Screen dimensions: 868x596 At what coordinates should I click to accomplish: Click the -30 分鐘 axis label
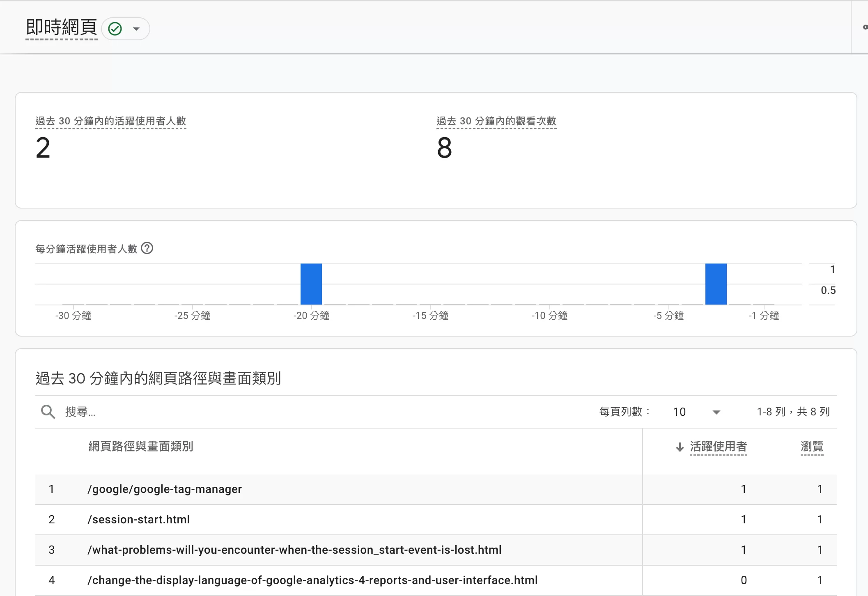(73, 316)
